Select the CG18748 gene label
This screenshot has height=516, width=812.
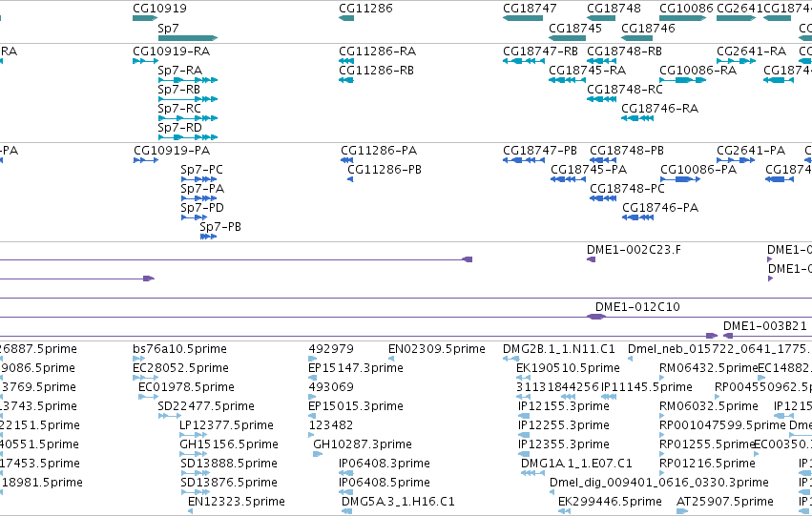coord(614,9)
